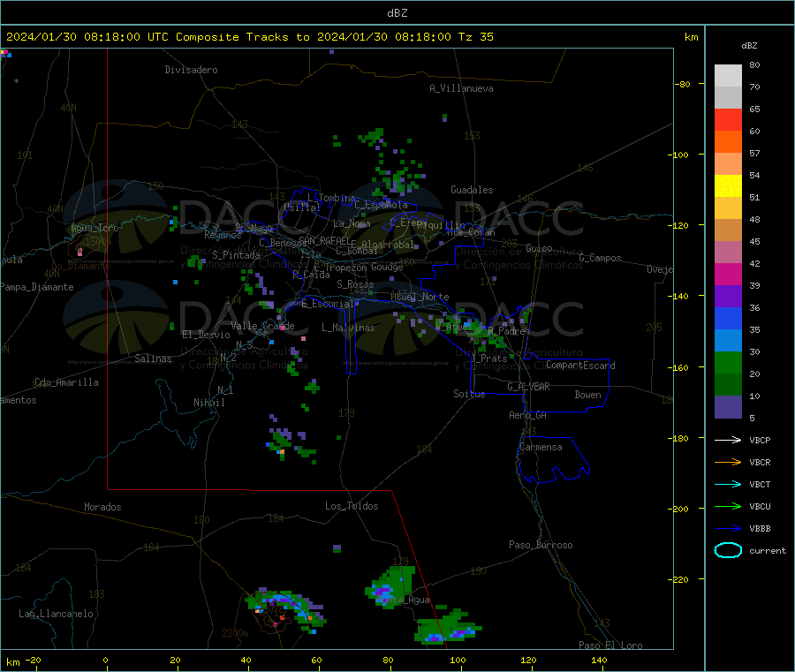This screenshot has height=672, width=795.
Task: Click the 'S_Pintada' map label
Action: (x=236, y=255)
